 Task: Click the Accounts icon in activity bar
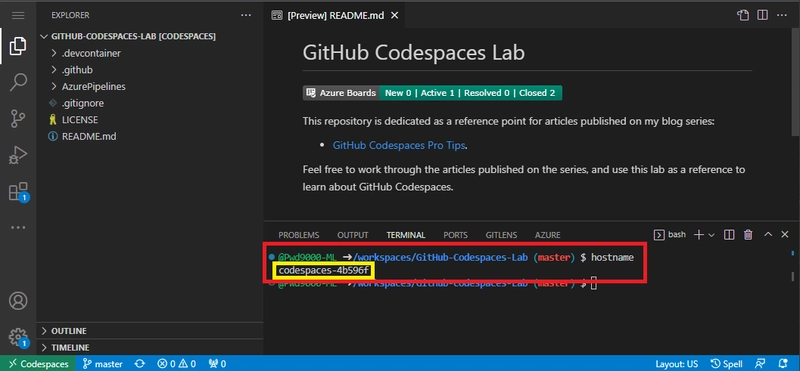tap(18, 301)
